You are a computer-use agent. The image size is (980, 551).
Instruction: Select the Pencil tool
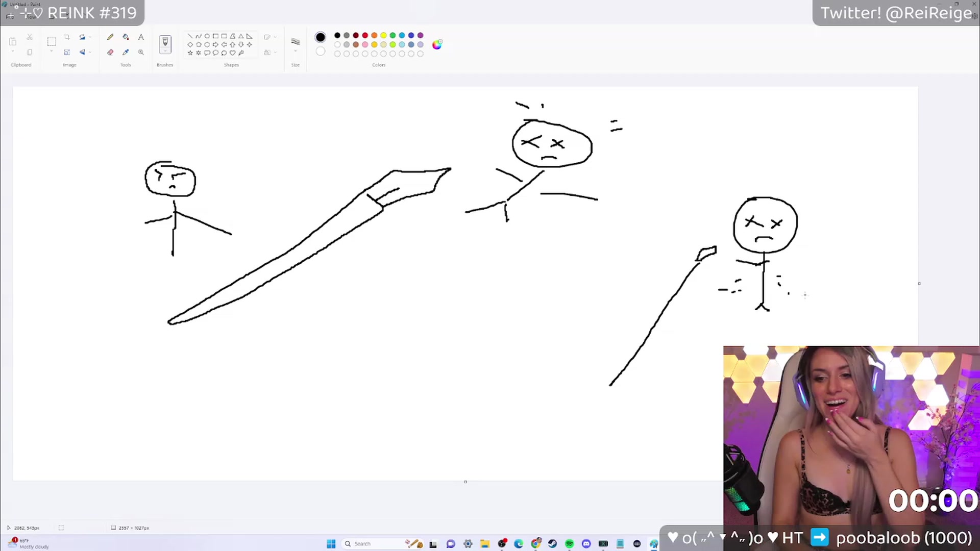tap(110, 37)
